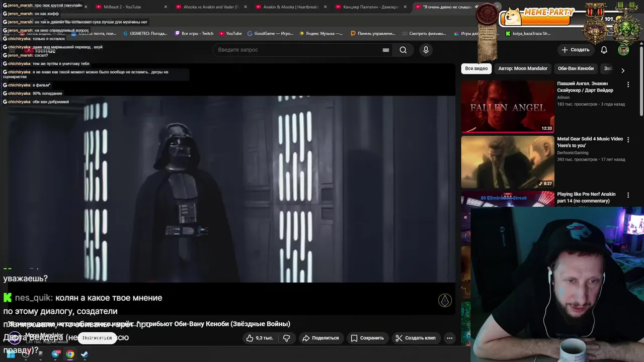Screen dimensions: 644x362
Task: Open the Панель управления bookmark
Action: click(x=373, y=34)
